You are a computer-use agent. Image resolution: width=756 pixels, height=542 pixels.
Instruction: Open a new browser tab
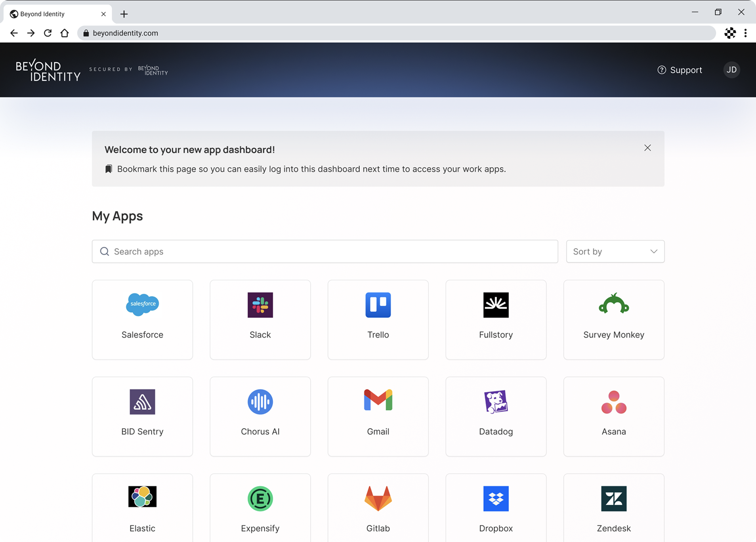point(124,14)
